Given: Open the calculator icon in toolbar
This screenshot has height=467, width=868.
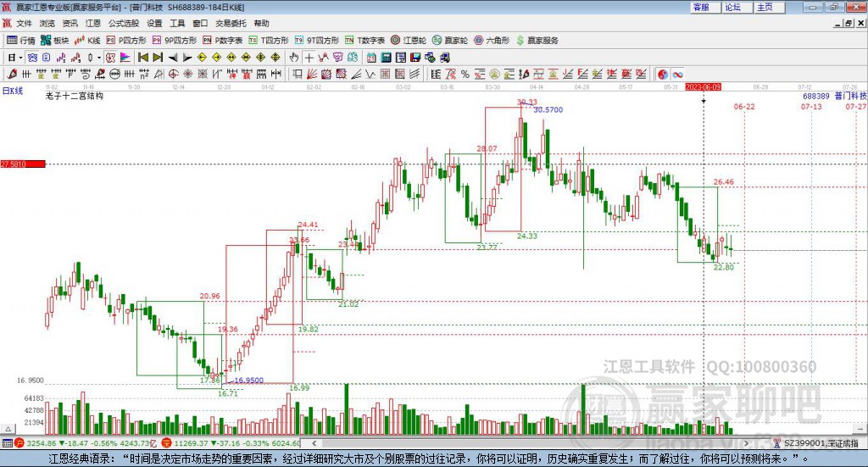Looking at the screenshot, I should 386,58.
